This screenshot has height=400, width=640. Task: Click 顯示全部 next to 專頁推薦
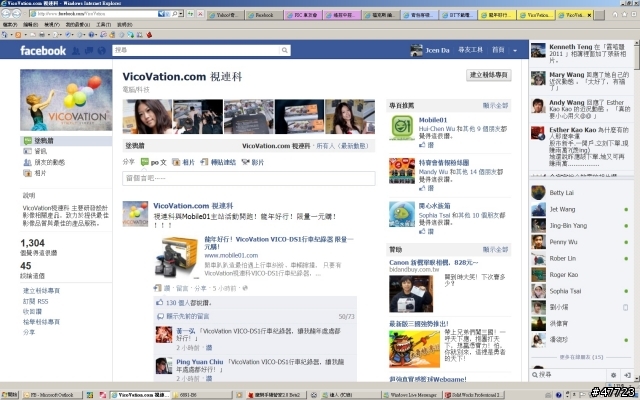tap(495, 106)
